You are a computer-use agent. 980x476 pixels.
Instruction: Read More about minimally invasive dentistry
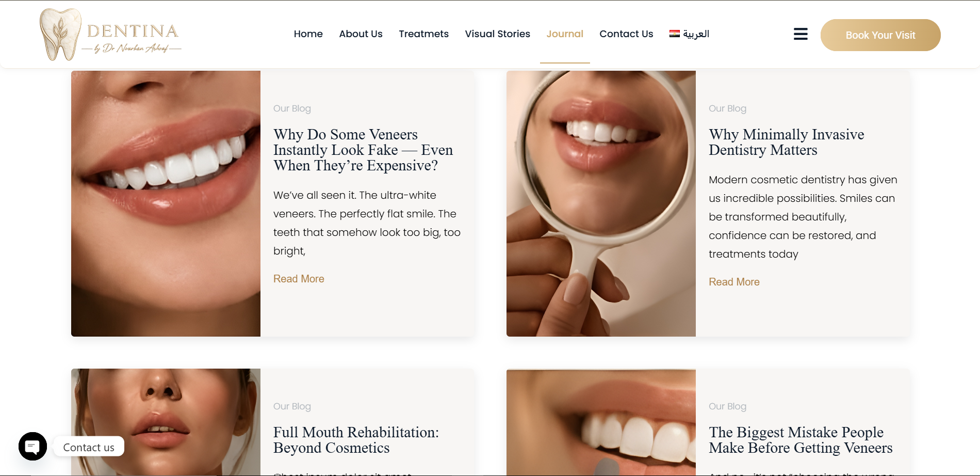(x=734, y=282)
